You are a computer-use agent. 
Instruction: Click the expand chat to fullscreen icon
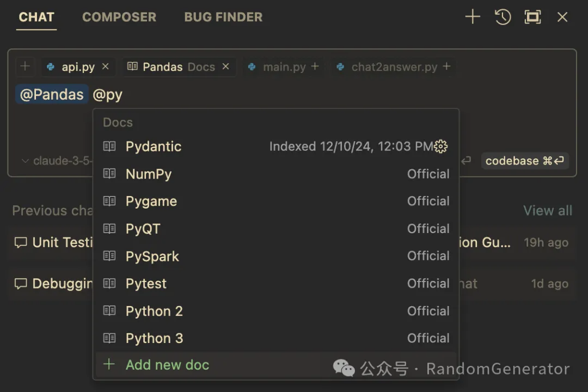532,17
